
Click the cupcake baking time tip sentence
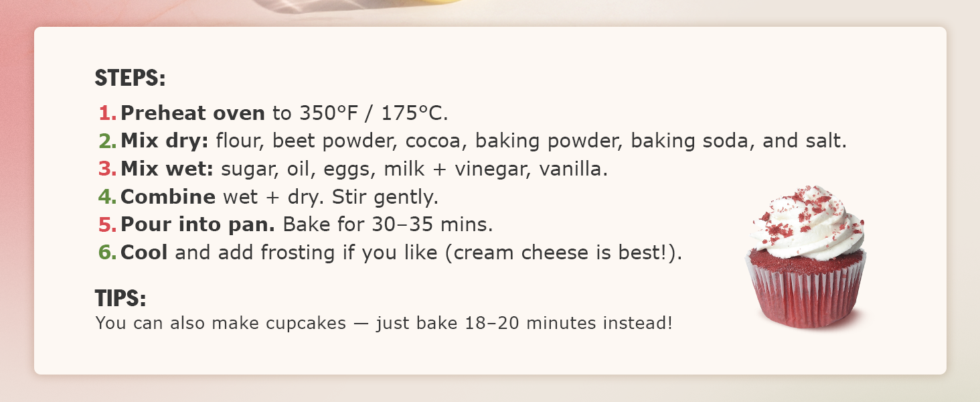[384, 324]
